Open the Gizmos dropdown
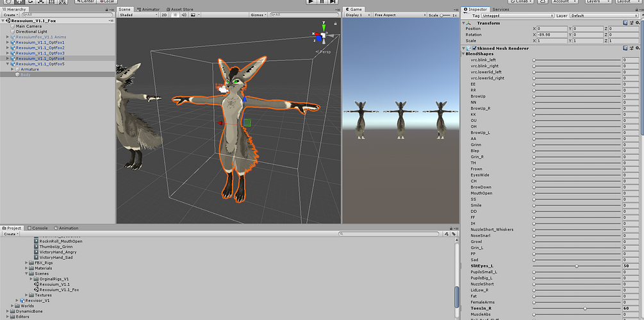644x320 pixels. click(258, 15)
